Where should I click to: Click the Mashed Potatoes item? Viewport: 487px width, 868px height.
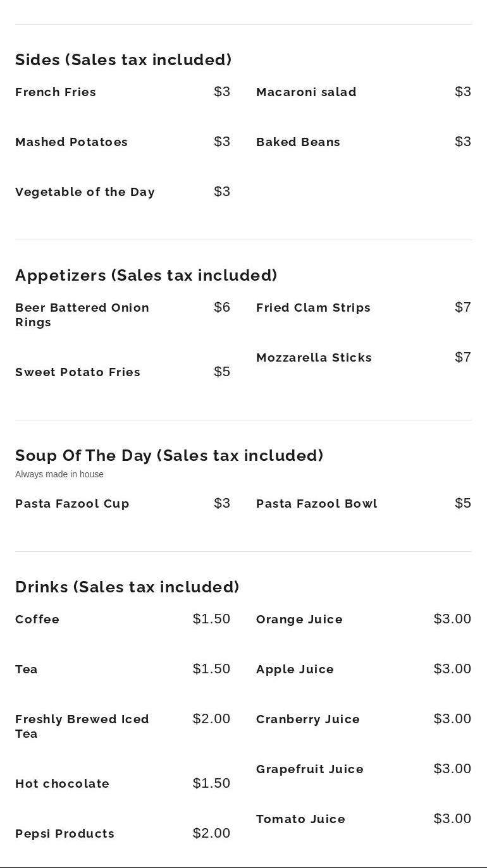71,142
